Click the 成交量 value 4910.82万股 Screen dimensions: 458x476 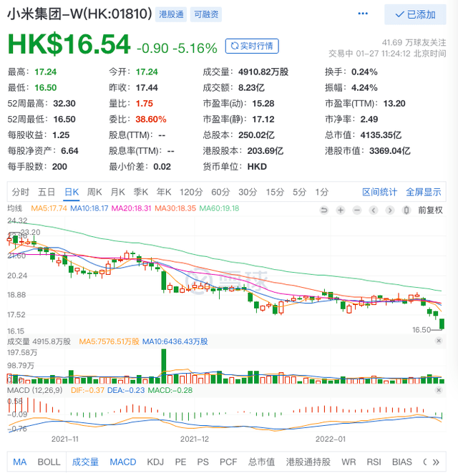pyautogui.click(x=263, y=72)
